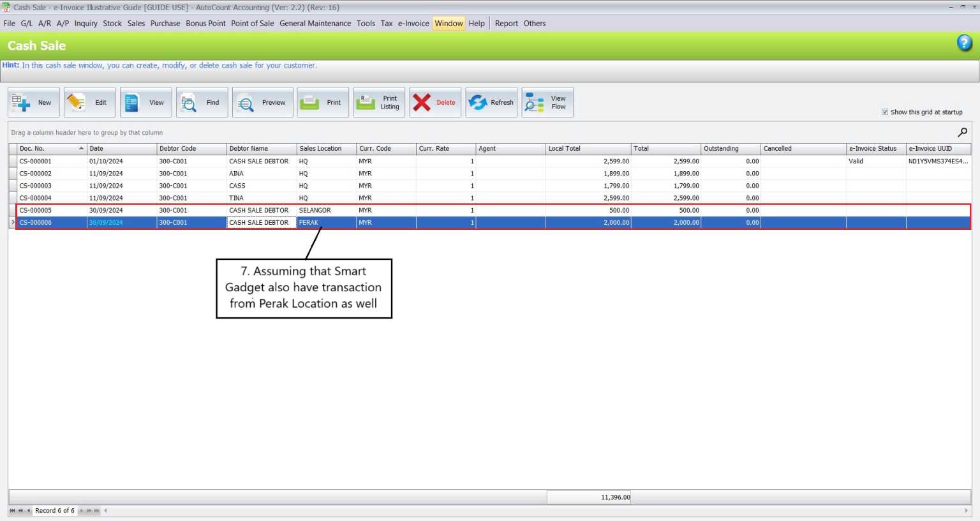Click the e-Invoice Status column header

876,148
